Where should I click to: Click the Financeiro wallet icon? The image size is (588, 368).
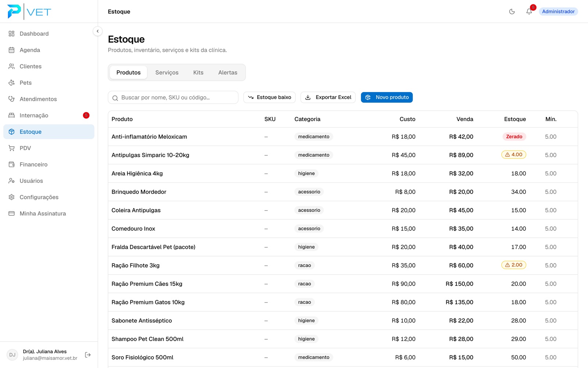11,164
